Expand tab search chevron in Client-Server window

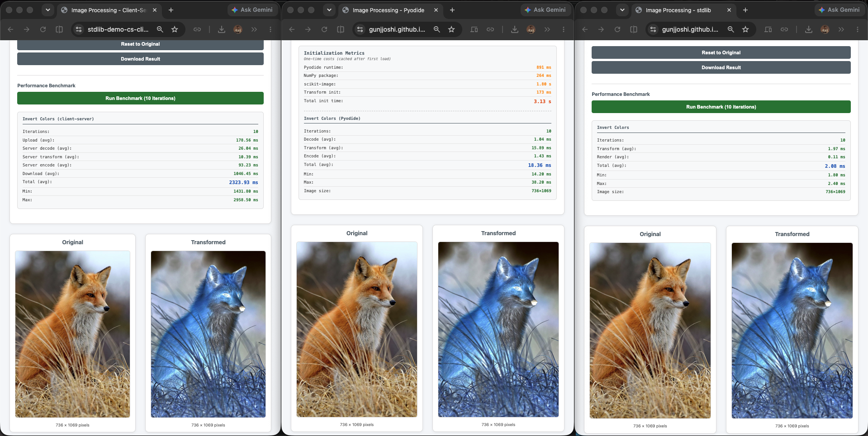(48, 10)
